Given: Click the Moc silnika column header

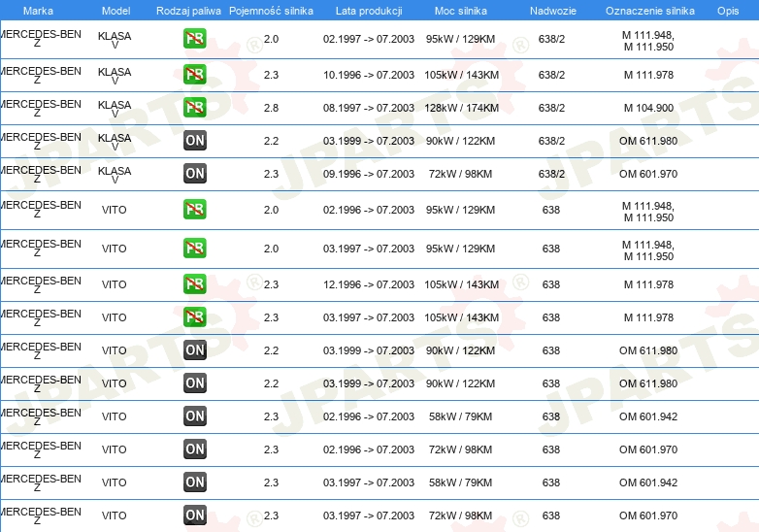Looking at the screenshot, I should pos(461,11).
